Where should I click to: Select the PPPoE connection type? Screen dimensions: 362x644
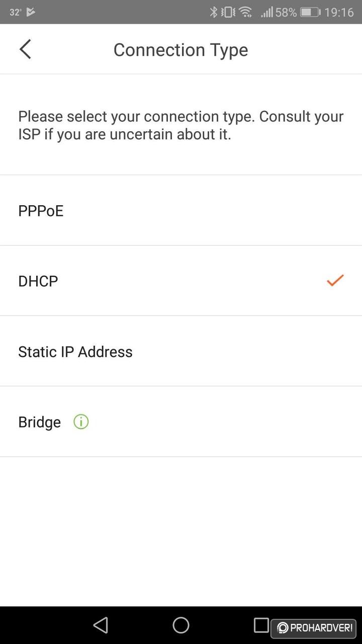pos(181,211)
